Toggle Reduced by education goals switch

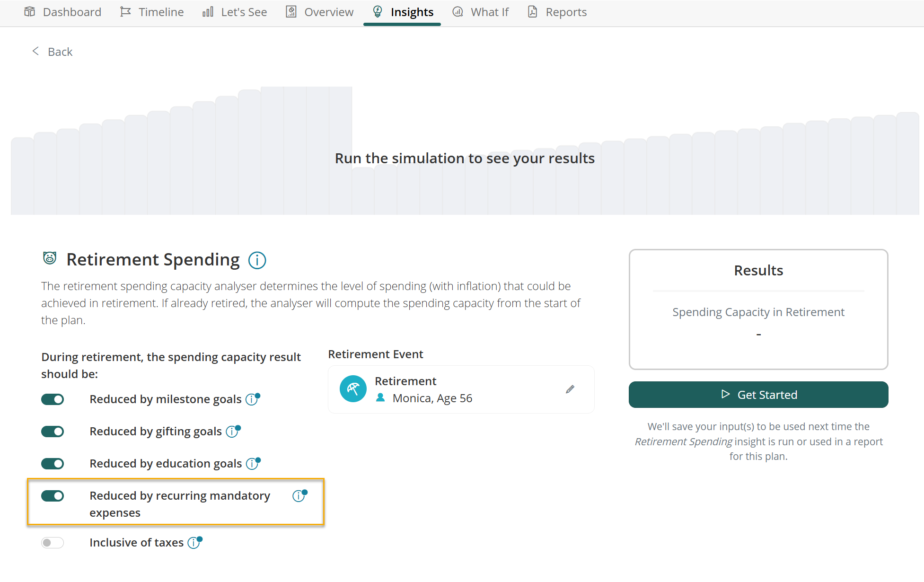point(53,464)
